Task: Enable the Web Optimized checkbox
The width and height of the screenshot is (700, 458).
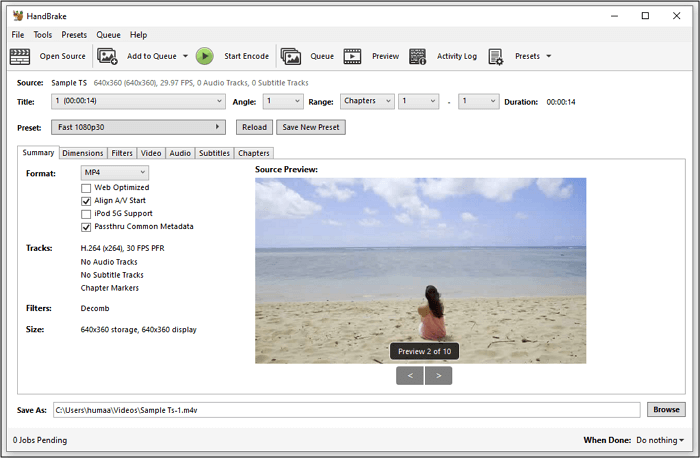Action: click(x=86, y=188)
